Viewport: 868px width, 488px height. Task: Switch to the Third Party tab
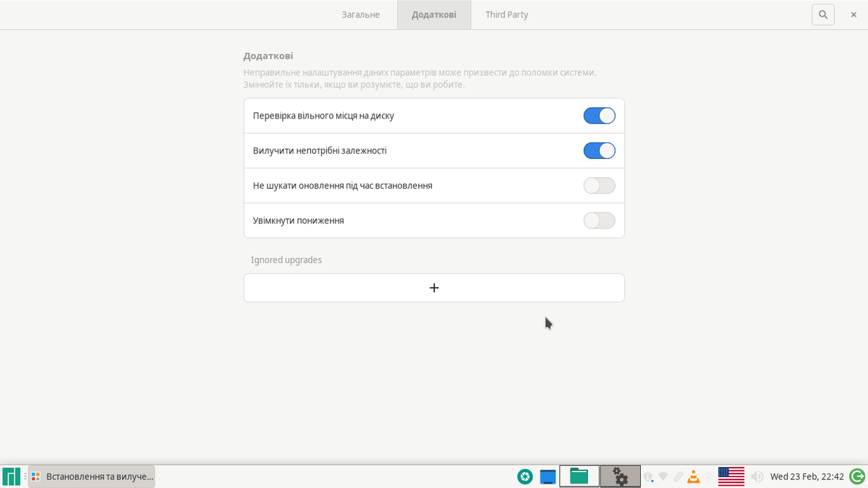coord(506,14)
